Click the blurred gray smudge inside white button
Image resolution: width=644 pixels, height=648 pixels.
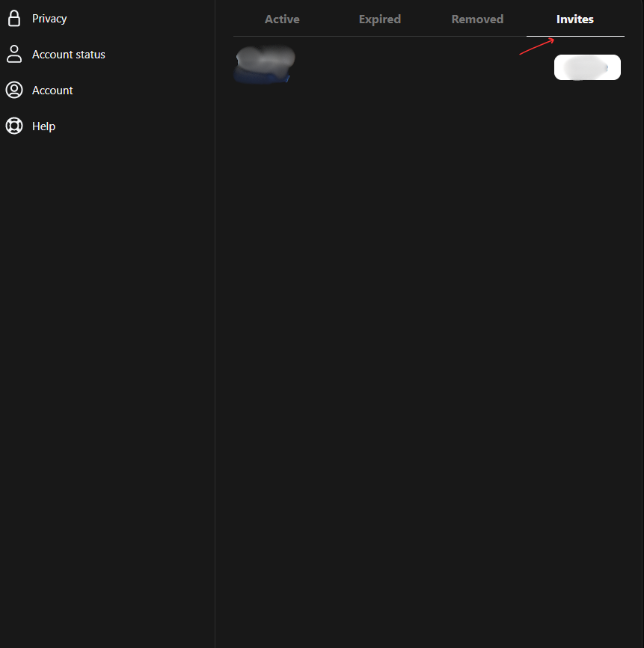pos(586,68)
